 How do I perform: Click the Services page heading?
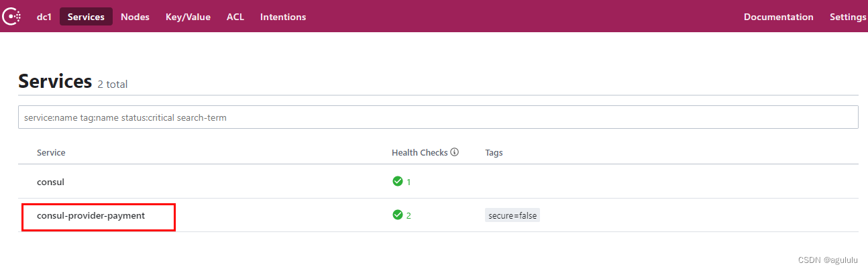(x=55, y=81)
